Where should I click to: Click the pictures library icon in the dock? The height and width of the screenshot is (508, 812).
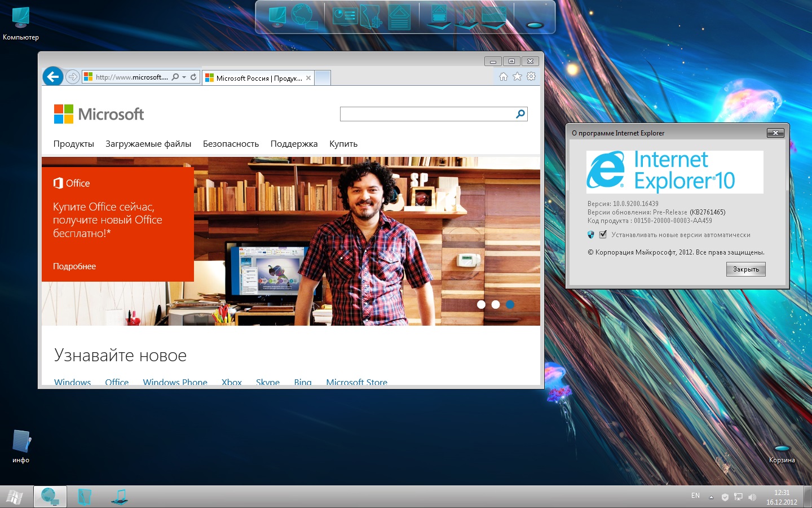point(494,17)
